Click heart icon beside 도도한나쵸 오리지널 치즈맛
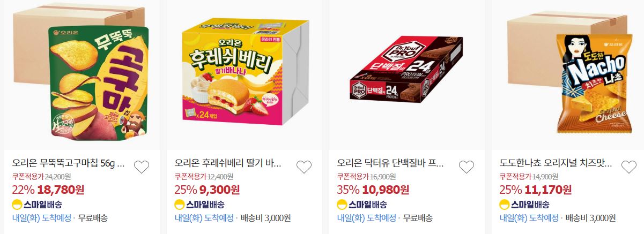This screenshot has width=644, height=234. [x=629, y=167]
